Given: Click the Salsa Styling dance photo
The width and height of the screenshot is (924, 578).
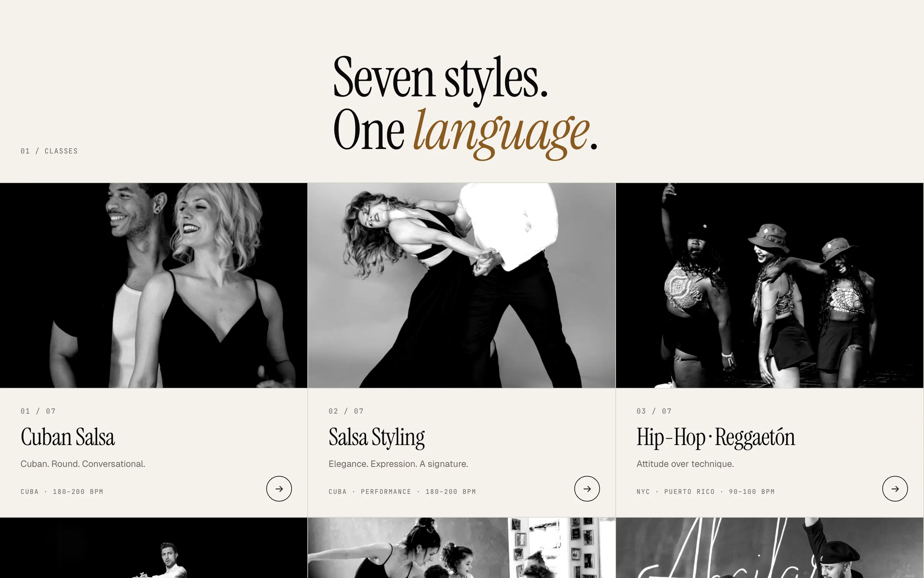Looking at the screenshot, I should [x=462, y=285].
